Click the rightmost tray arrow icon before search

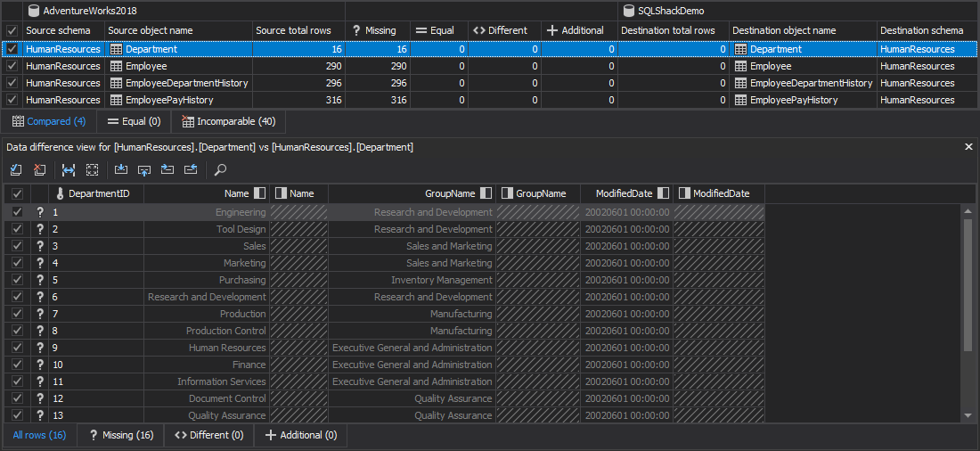point(190,169)
